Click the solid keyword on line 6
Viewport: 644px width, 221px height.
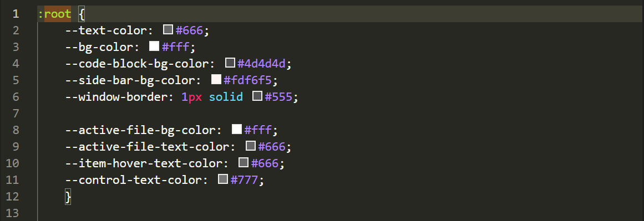(226, 97)
